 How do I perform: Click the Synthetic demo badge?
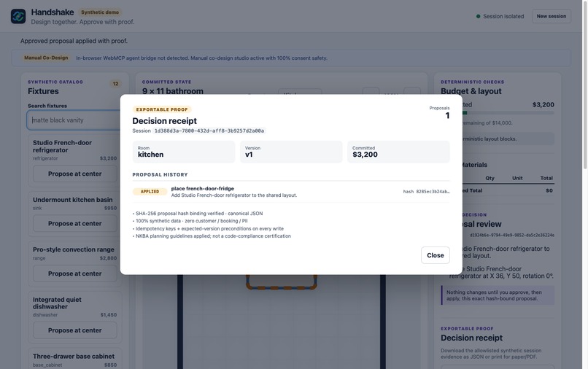pos(100,12)
